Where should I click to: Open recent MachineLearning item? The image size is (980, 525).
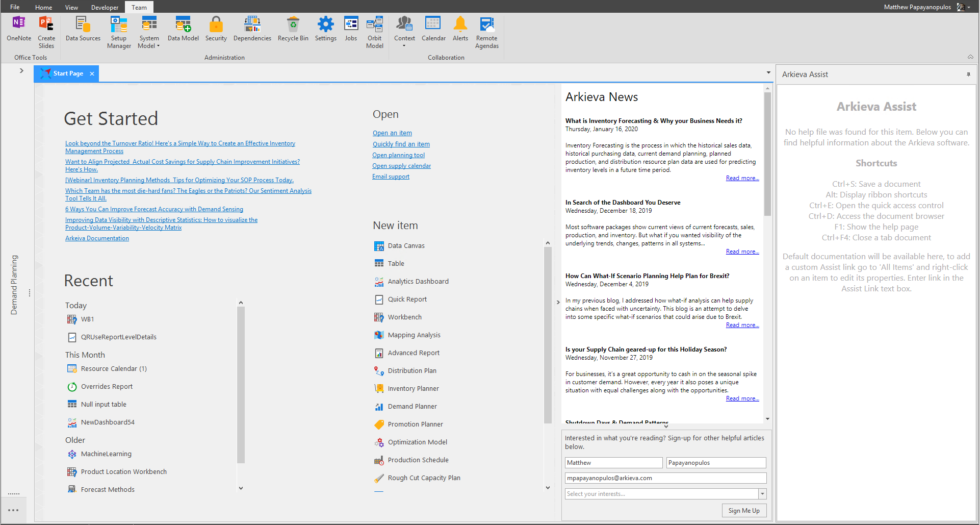coord(99,454)
